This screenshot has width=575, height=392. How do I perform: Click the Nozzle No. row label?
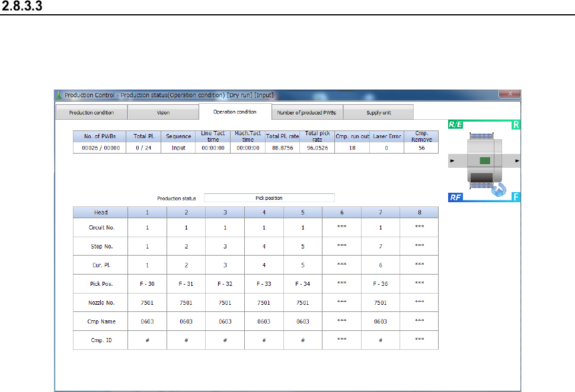pos(101,303)
